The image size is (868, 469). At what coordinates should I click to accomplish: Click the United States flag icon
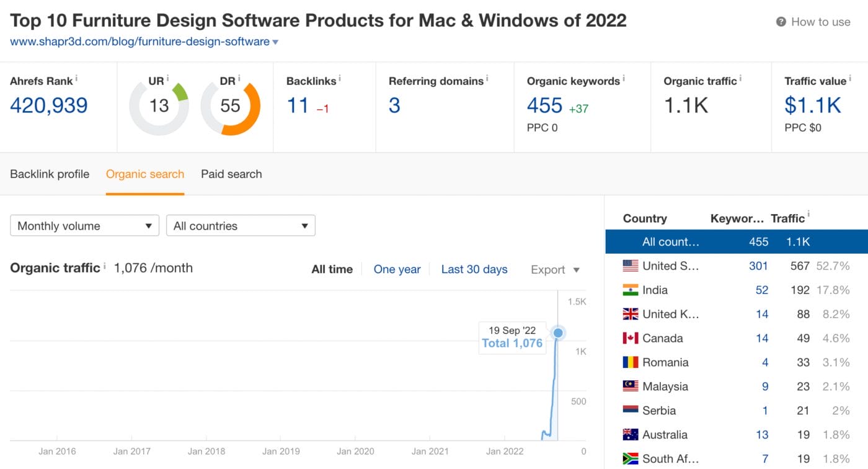631,266
